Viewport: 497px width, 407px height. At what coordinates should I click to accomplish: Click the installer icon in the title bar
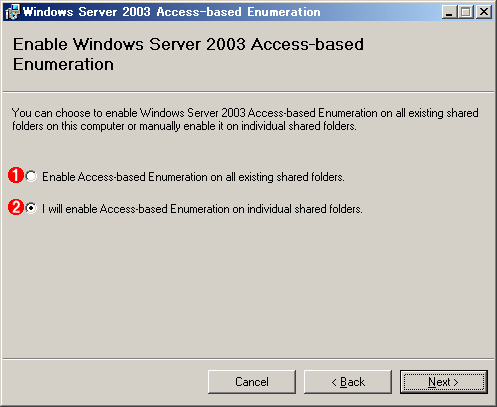13,12
